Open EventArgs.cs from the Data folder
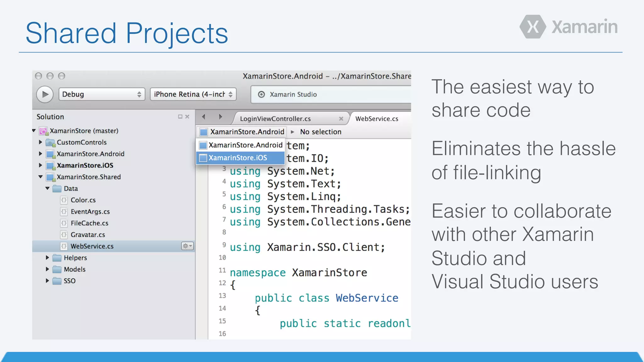This screenshot has width=644, height=362. (x=90, y=212)
